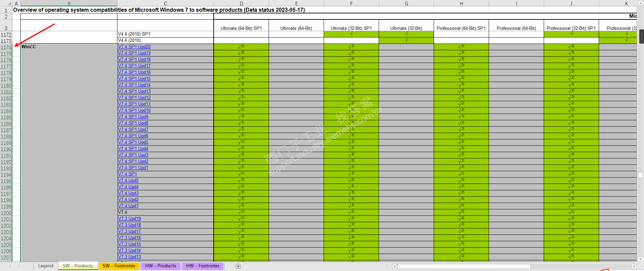Select the 'Professional (64-Bit) SP1' header cell
644x271 pixels.
(461, 25)
